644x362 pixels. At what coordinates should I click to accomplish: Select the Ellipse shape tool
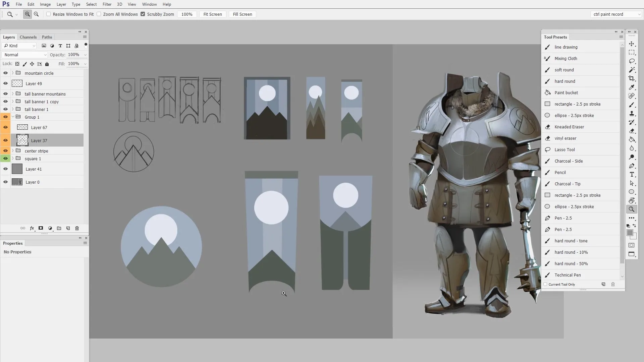click(x=632, y=192)
